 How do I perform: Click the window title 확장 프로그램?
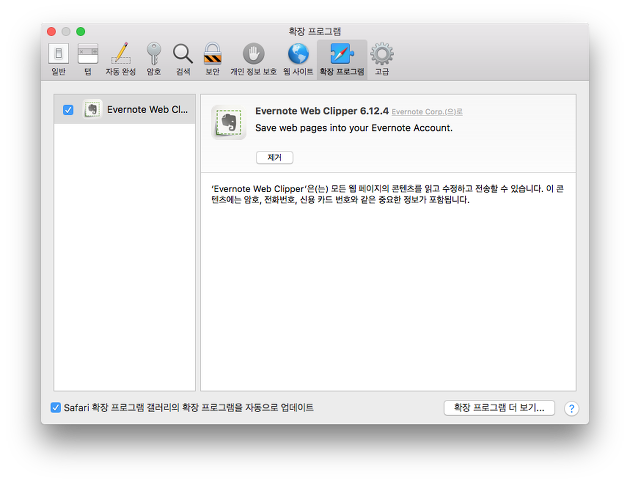[x=315, y=31]
